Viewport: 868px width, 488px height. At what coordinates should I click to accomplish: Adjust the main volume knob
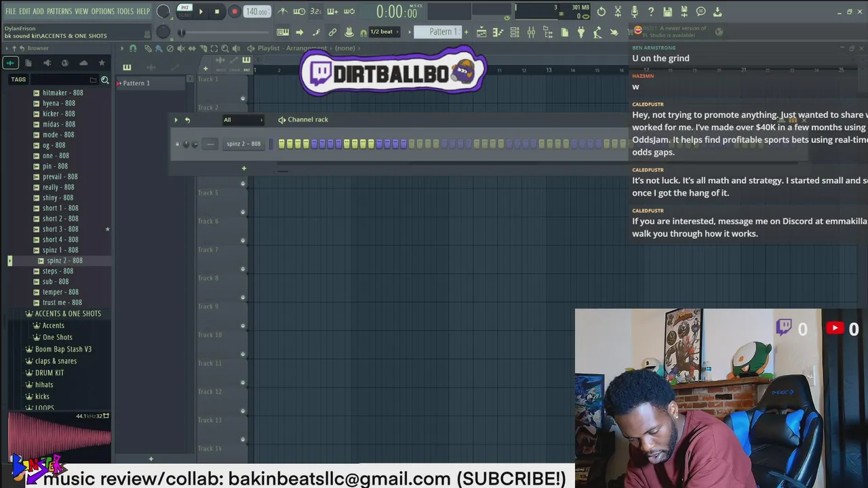point(163,12)
